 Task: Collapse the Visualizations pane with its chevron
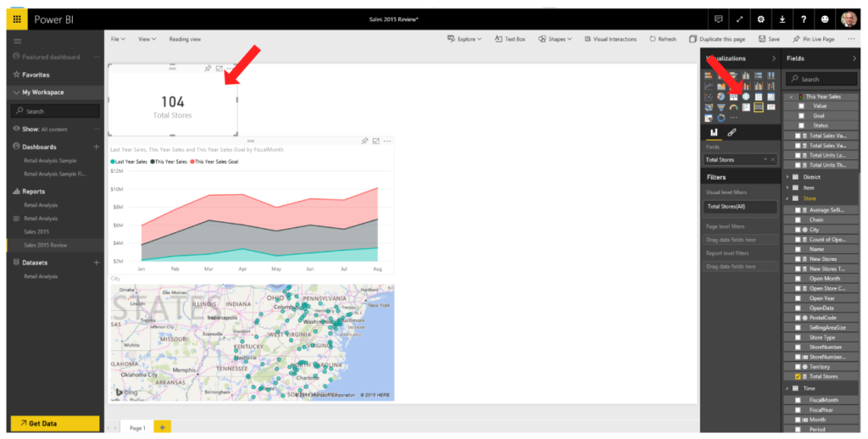click(774, 58)
